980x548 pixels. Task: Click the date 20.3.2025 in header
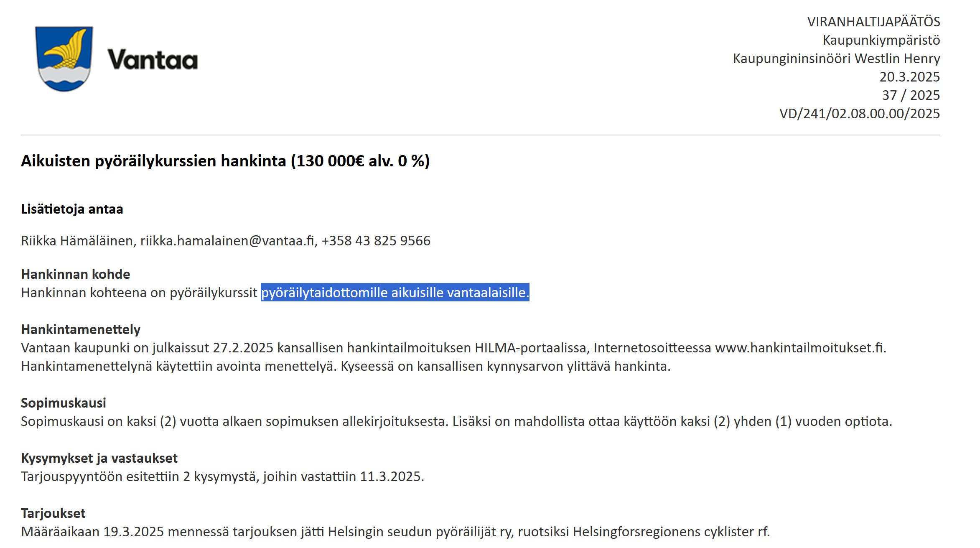click(x=909, y=77)
